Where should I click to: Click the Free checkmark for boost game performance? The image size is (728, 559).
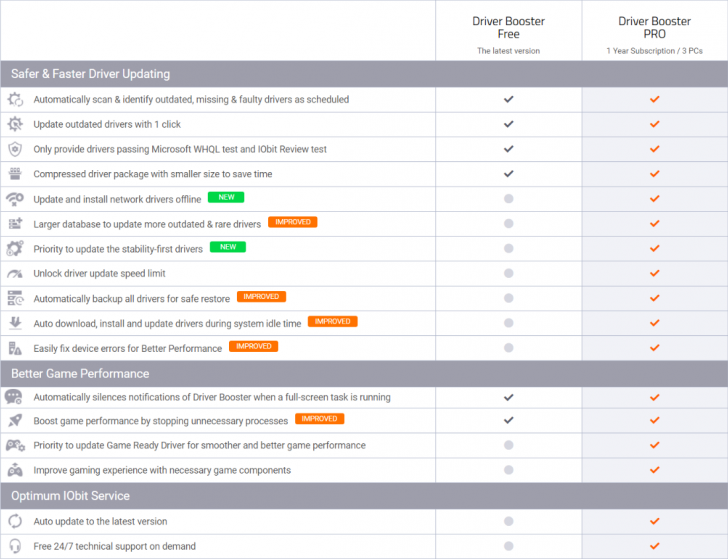(509, 420)
